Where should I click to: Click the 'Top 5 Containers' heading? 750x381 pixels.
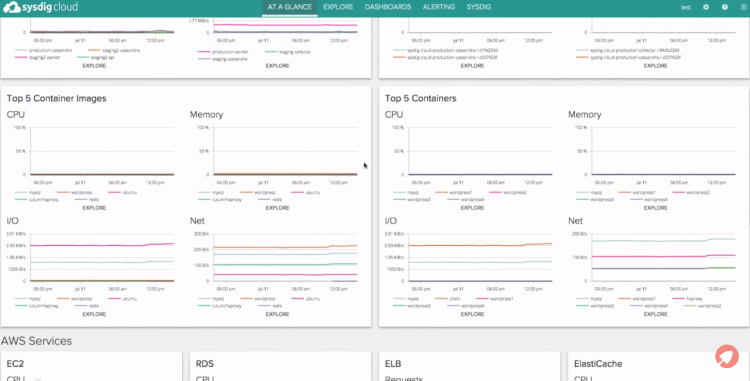[421, 98]
